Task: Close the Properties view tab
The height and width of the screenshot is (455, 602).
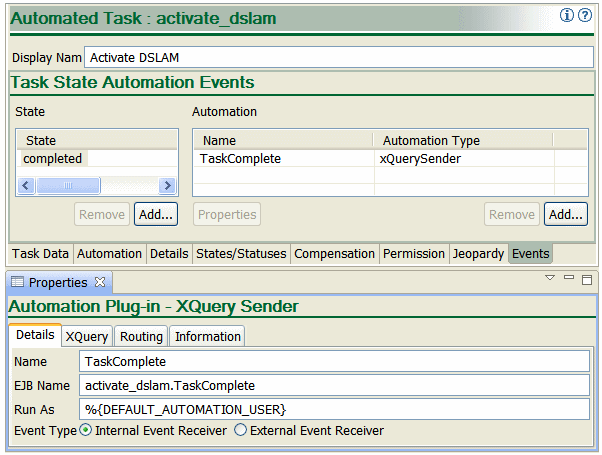Action: coord(100,282)
